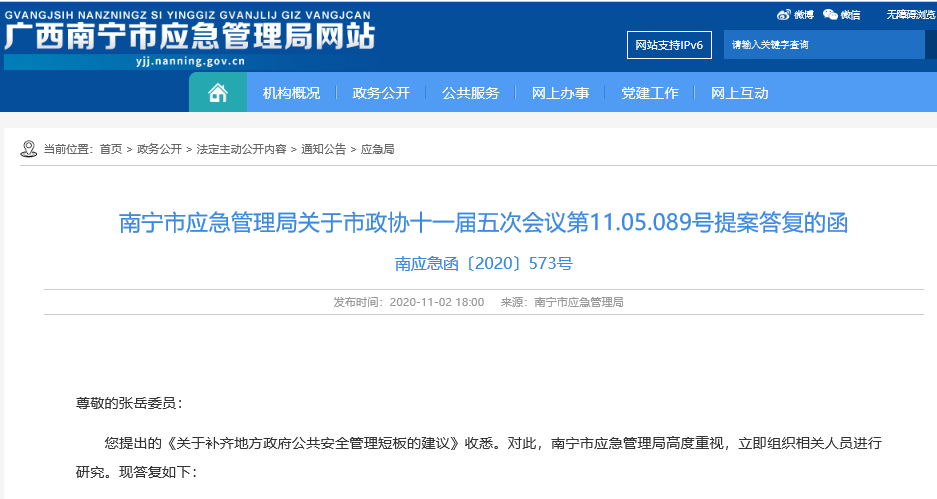Image resolution: width=937 pixels, height=499 pixels.
Task: Click the 政务公开 breadcrumb link
Action: 159,149
